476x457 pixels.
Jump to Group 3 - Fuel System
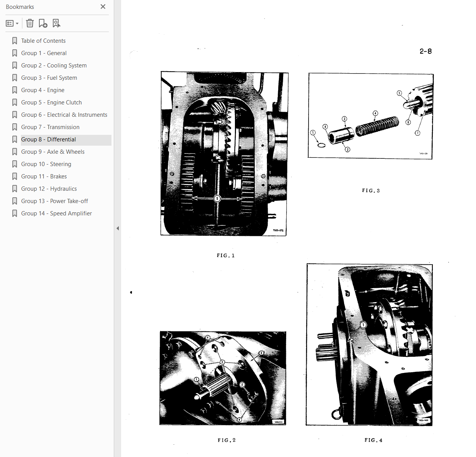49,78
